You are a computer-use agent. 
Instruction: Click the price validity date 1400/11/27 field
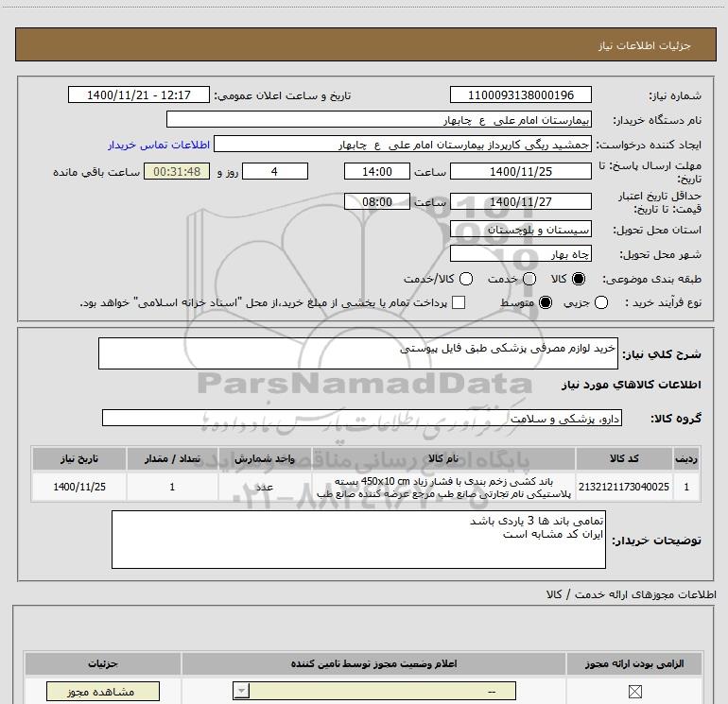click(520, 201)
